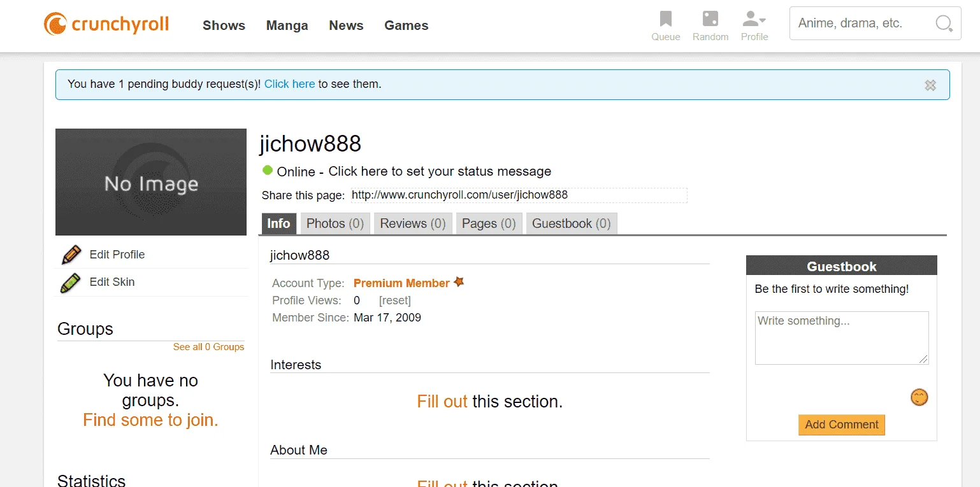The width and height of the screenshot is (980, 487).
Task: Open the Games section
Action: pos(406,25)
